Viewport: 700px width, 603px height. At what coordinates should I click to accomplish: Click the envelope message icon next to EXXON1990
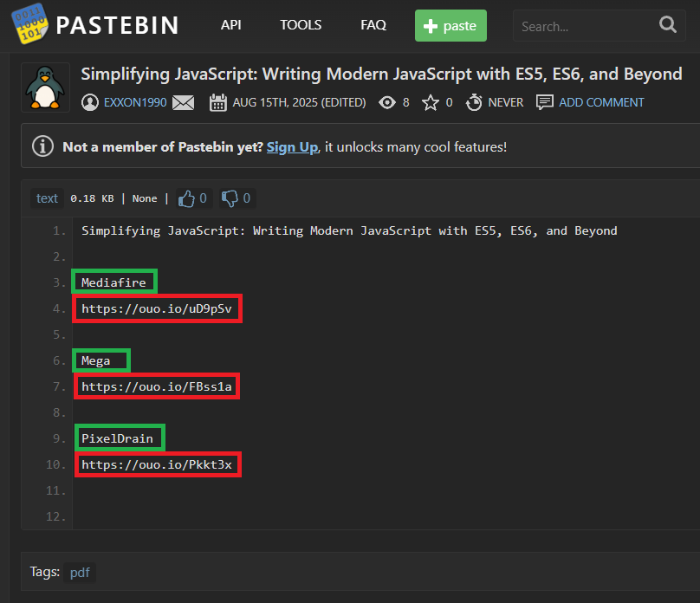tap(183, 103)
